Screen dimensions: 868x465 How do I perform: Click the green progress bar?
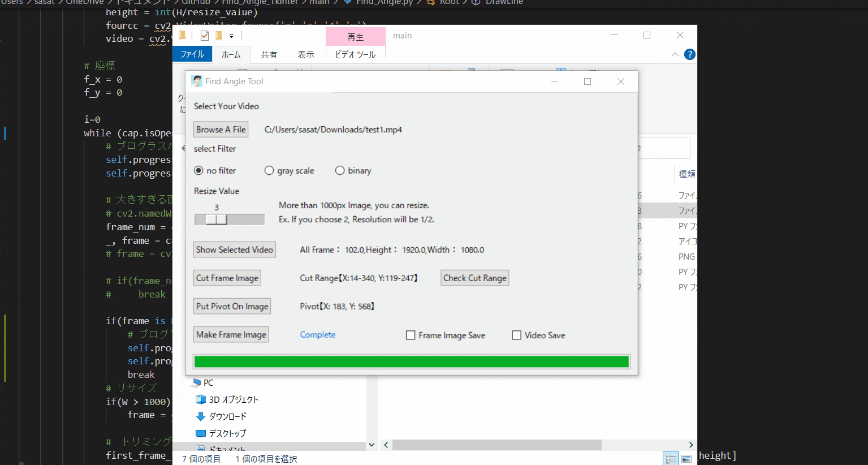(x=412, y=361)
